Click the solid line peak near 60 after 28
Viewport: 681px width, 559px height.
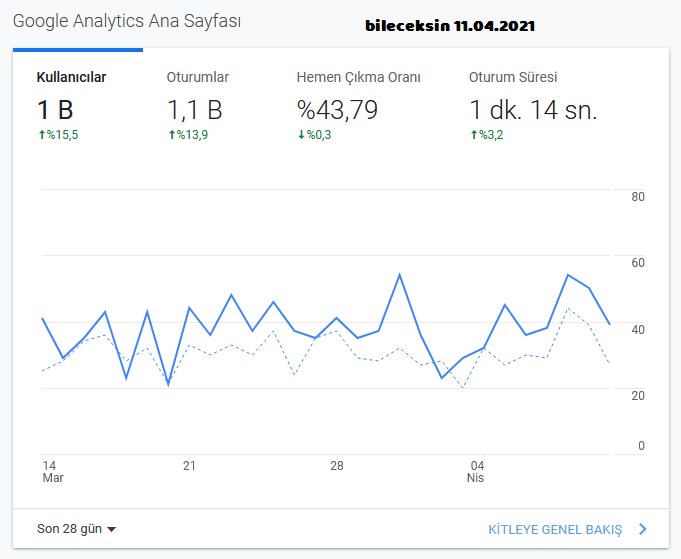(x=400, y=275)
